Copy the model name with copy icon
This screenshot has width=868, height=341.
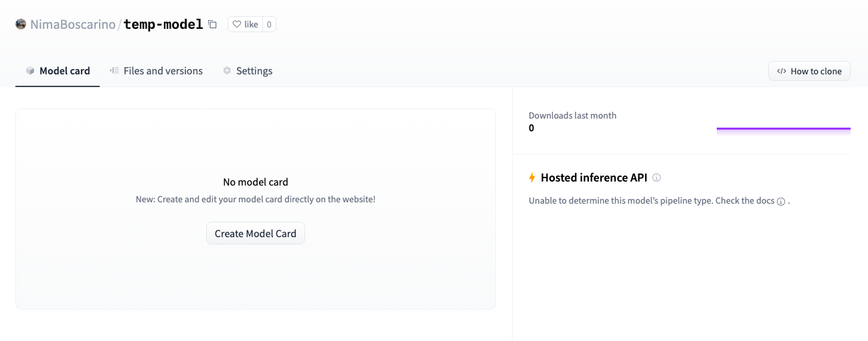[212, 24]
